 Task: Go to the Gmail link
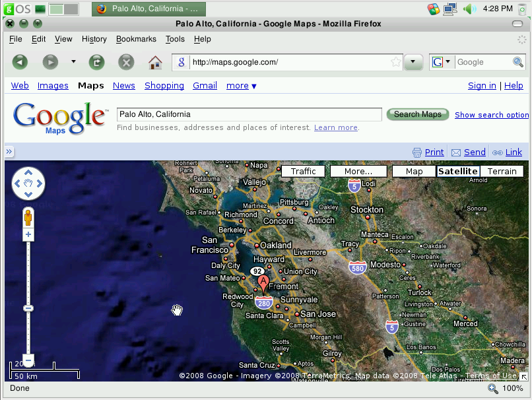tap(205, 86)
